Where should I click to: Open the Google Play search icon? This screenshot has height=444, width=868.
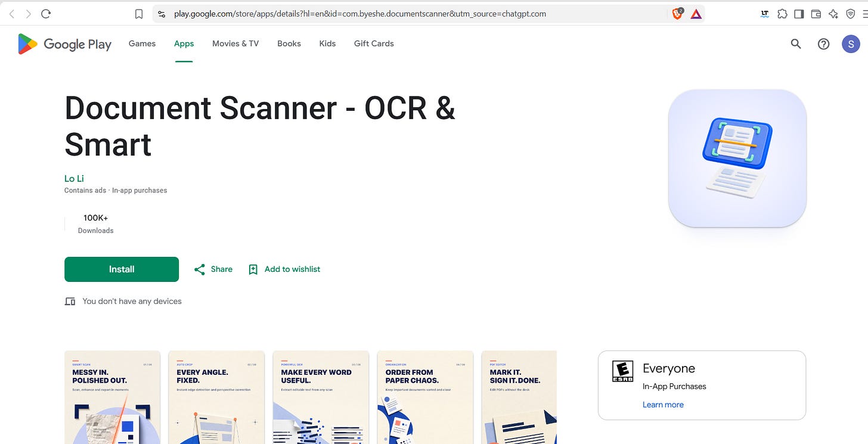(796, 44)
